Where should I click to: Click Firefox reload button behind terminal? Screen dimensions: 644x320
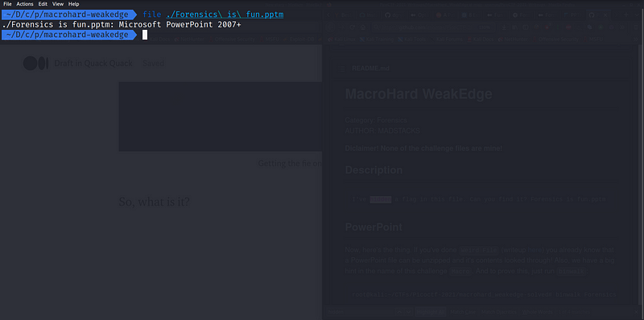353,27
